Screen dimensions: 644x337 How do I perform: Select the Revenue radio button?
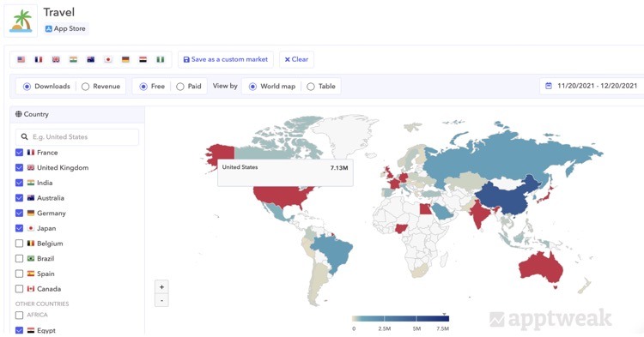click(x=85, y=87)
